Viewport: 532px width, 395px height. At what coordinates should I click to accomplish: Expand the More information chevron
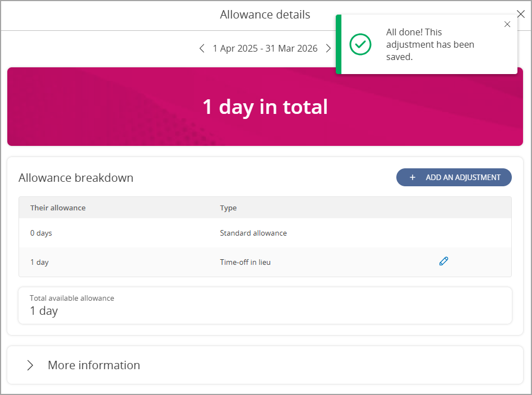click(x=30, y=365)
